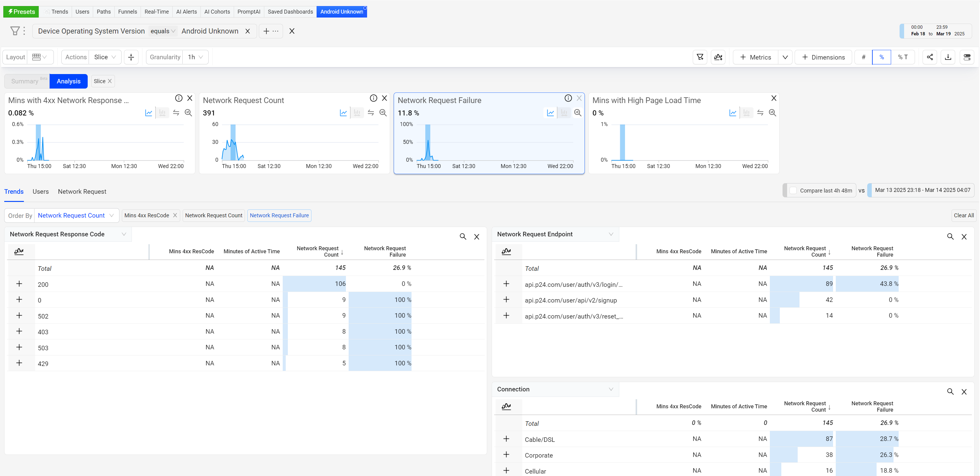
Task: Zoom into Network Request Failure chart
Action: coord(578,112)
